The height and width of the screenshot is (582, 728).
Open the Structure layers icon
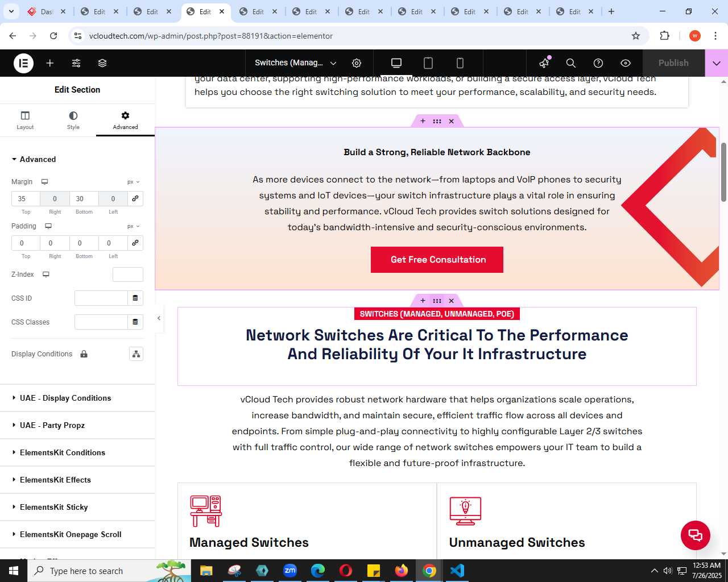102,63
